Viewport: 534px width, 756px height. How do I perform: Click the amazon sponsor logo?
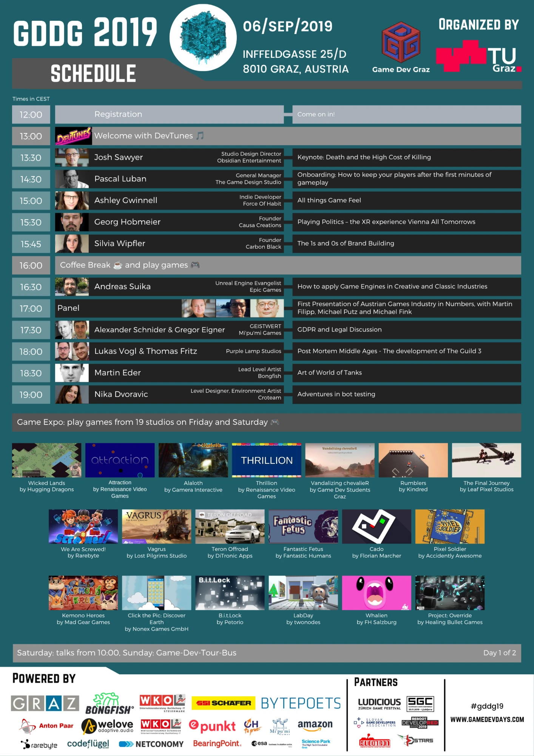coord(315,725)
